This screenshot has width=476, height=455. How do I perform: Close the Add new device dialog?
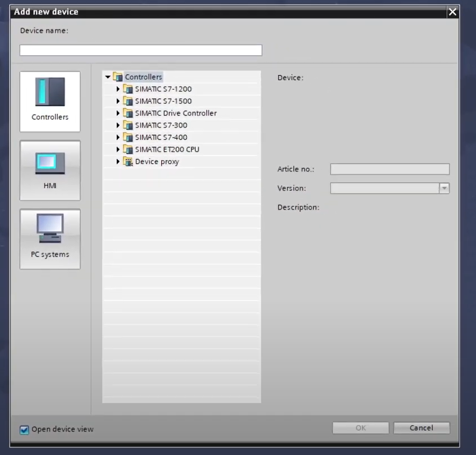point(452,12)
